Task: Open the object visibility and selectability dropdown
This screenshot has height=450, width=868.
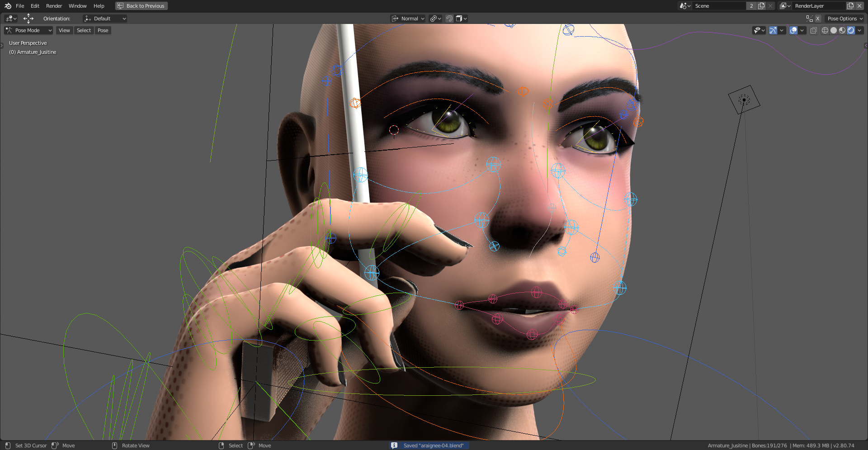Action: pyautogui.click(x=759, y=30)
